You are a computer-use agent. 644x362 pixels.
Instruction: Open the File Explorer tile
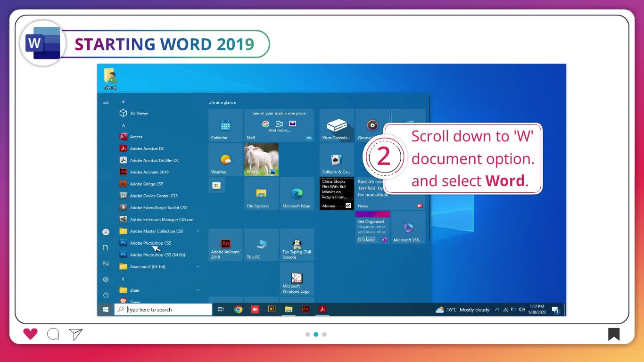(261, 194)
